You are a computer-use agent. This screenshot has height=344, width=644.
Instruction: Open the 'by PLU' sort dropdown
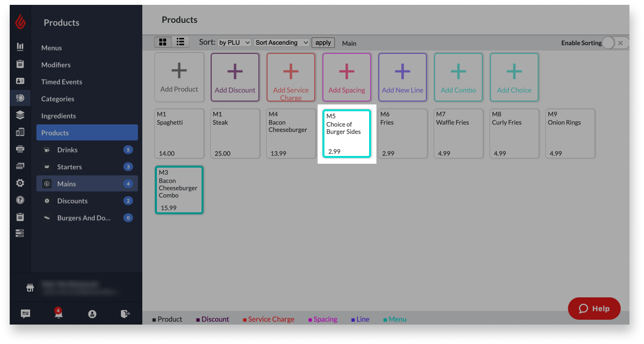pos(234,42)
